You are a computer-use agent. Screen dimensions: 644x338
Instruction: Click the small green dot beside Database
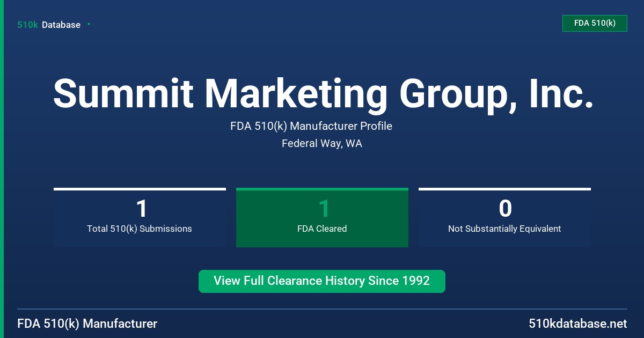pyautogui.click(x=89, y=24)
